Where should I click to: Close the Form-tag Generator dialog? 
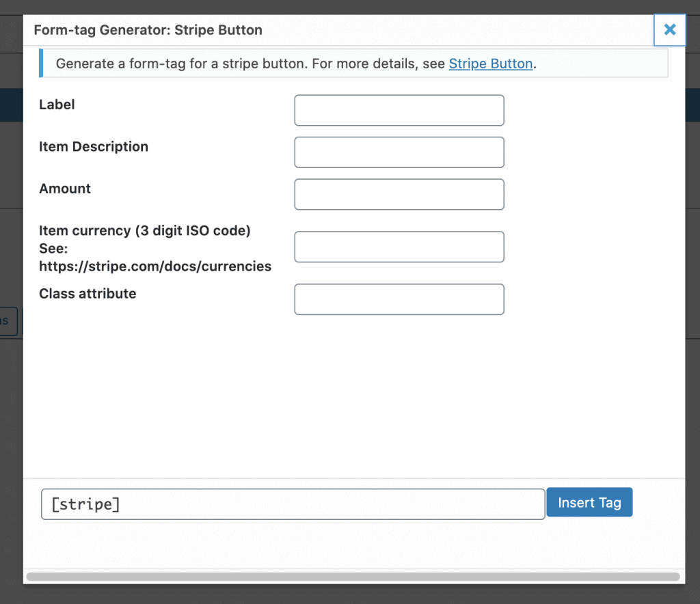pyautogui.click(x=669, y=30)
